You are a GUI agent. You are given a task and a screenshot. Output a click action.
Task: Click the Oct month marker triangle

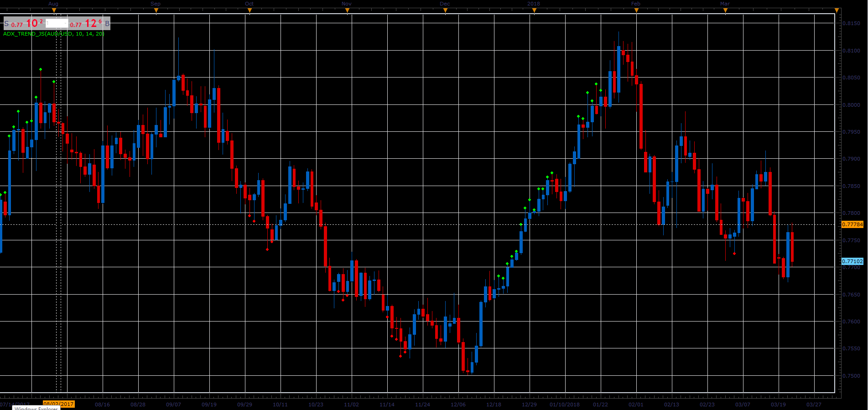[249, 10]
